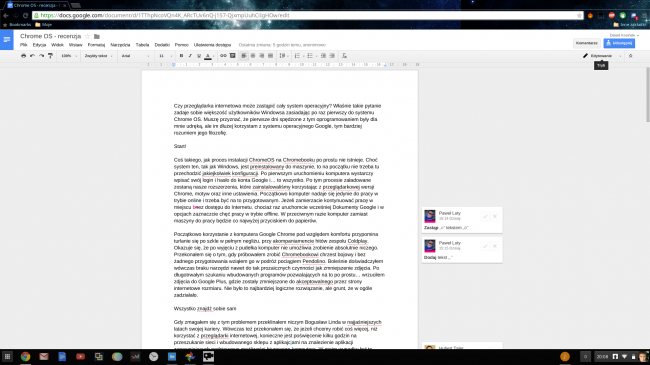Toggle italic formatting
Image resolution: width=650 pixels, height=365 pixels.
click(x=190, y=56)
